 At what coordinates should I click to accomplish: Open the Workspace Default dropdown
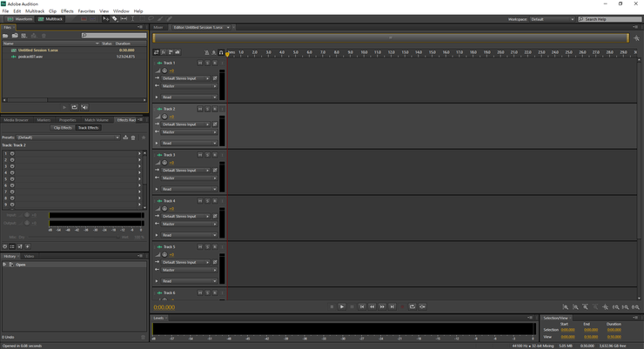[552, 19]
